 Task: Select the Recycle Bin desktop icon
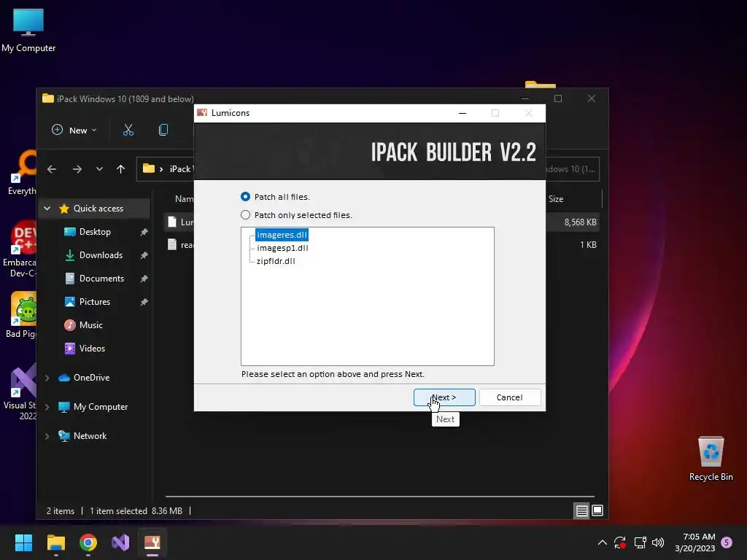711,458
